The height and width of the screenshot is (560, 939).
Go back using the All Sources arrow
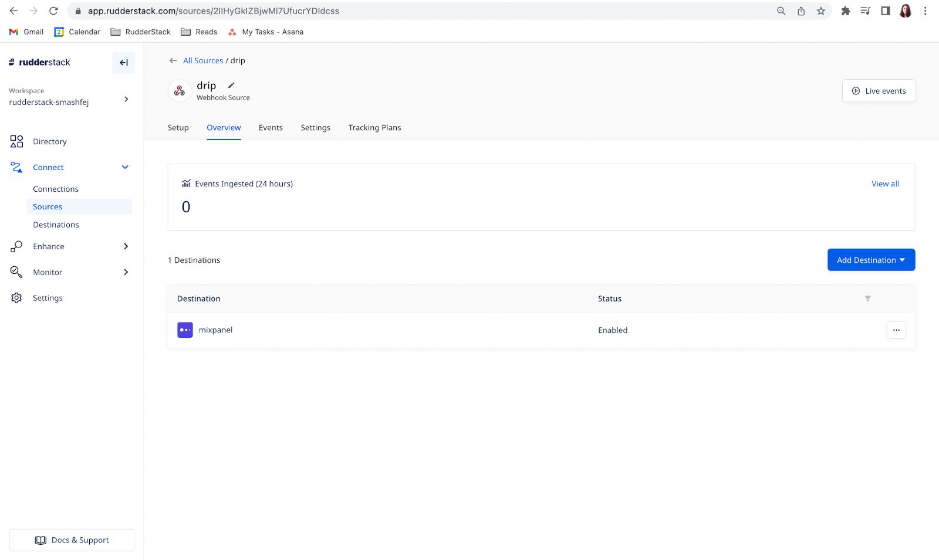[x=173, y=60]
